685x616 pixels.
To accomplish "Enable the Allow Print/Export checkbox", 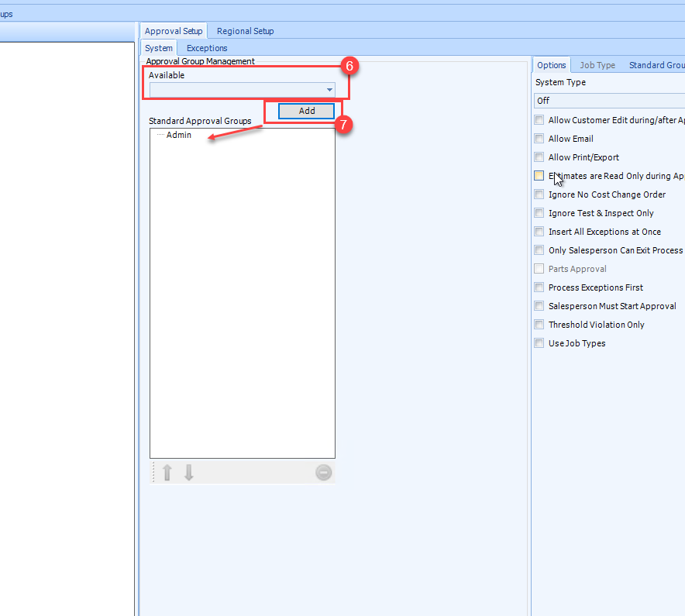I will (x=539, y=157).
